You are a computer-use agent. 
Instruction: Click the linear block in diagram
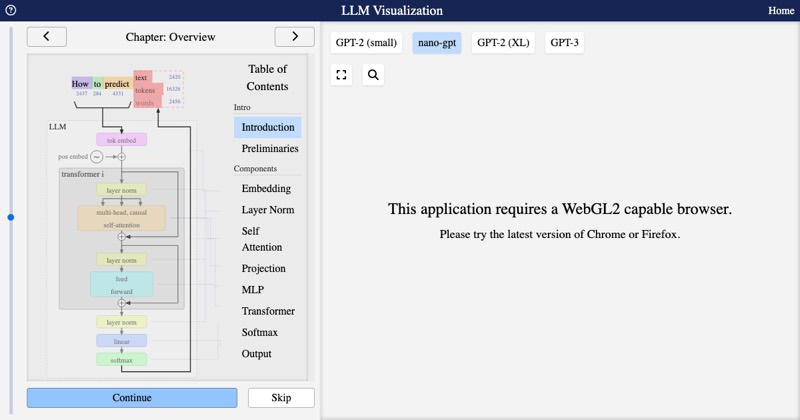pyautogui.click(x=121, y=341)
